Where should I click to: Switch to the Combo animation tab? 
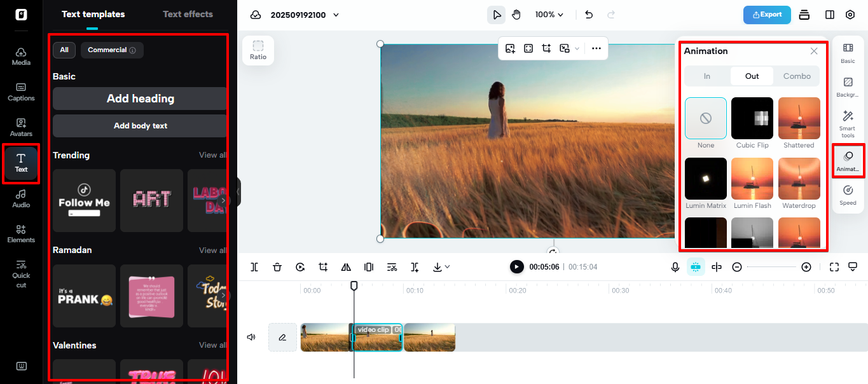tap(796, 76)
